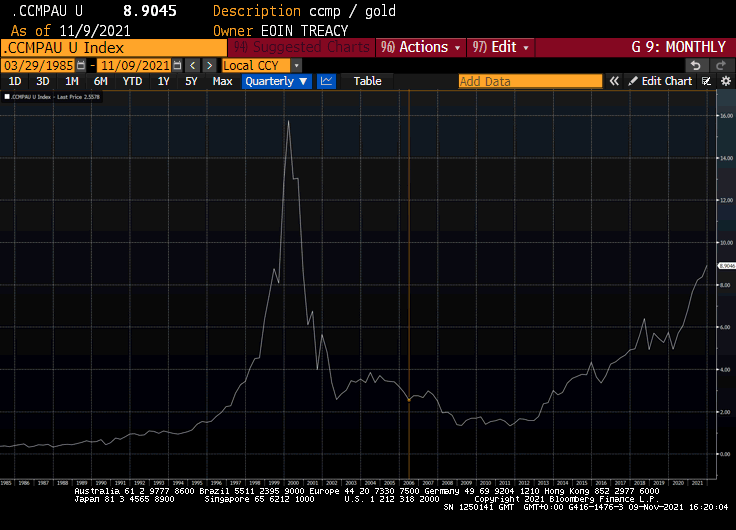The width and height of the screenshot is (736, 530).
Task: Expand the Quarterly periodicity dropdown
Action: (276, 81)
